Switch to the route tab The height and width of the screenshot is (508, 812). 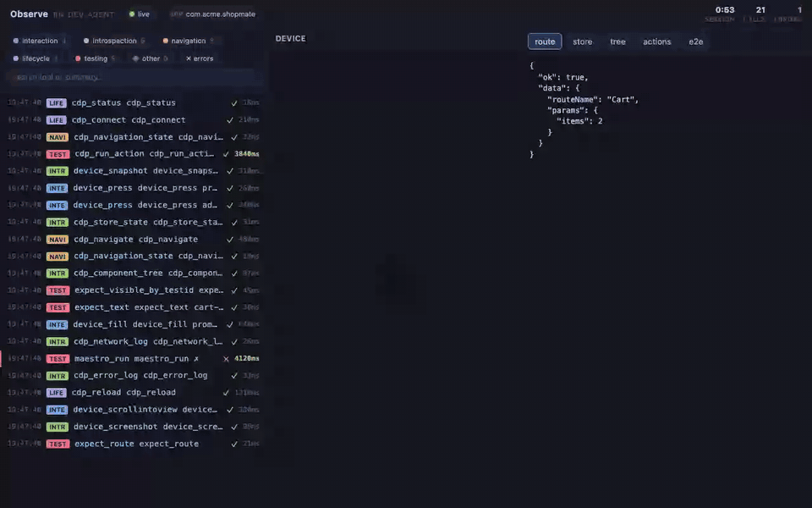545,41
